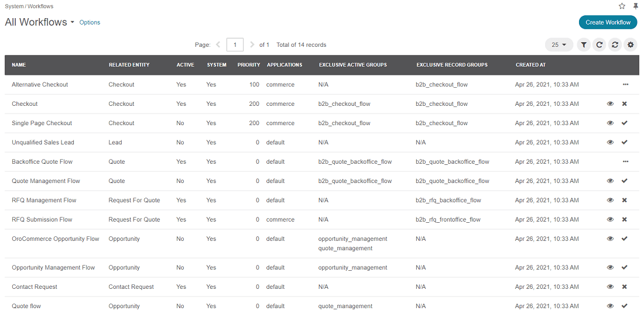View the Checkout workflow eye icon
The width and height of the screenshot is (644, 314).
[610, 104]
